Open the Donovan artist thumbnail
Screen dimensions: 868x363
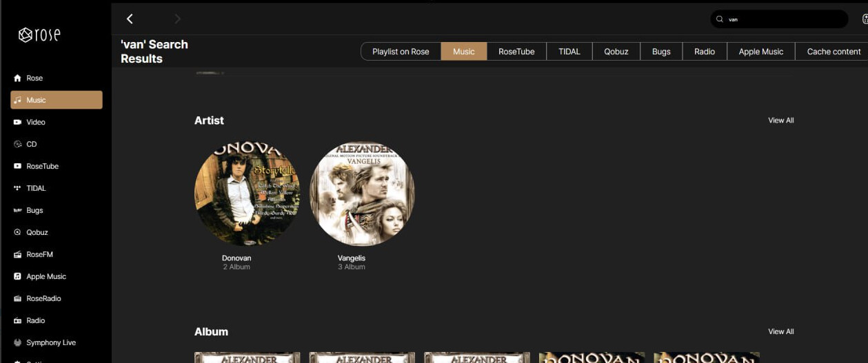pos(247,194)
